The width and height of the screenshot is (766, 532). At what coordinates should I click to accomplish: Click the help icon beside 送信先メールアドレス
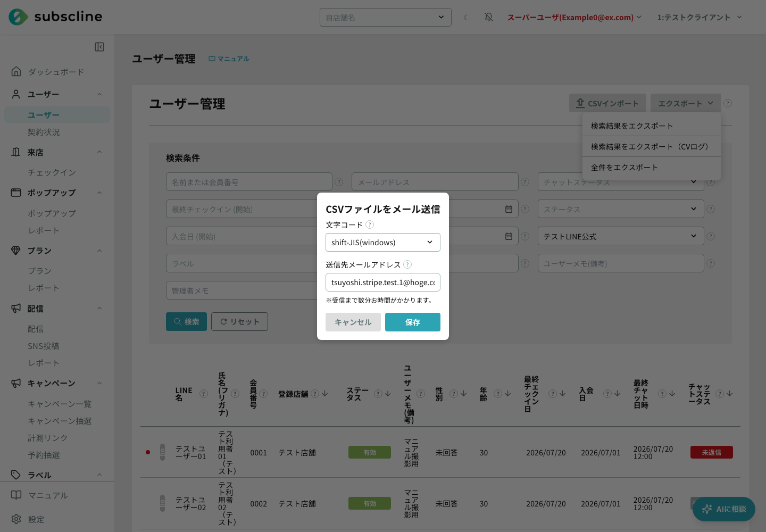click(407, 264)
